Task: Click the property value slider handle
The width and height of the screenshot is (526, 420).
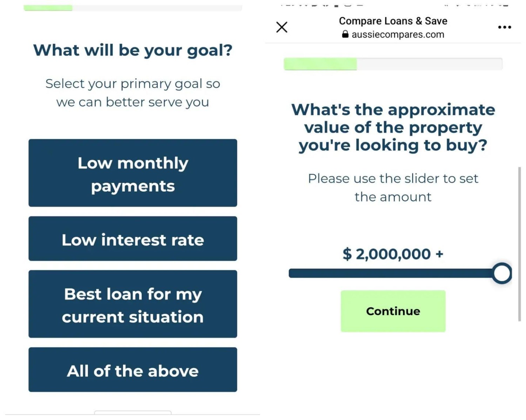Action: [501, 273]
